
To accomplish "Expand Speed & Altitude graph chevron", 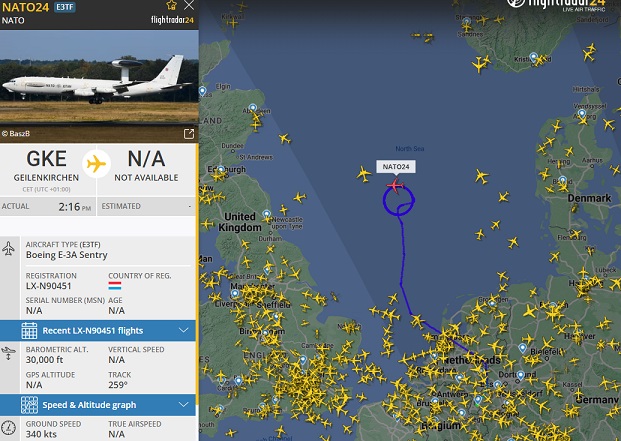I will (x=183, y=405).
